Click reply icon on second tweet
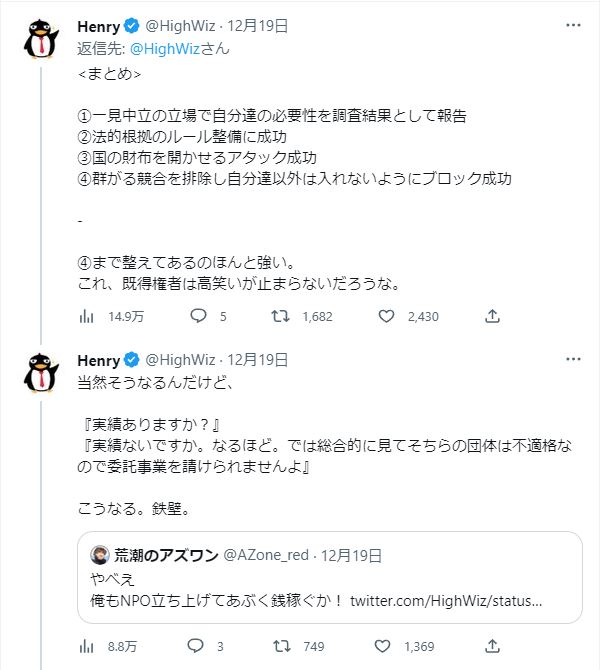This screenshot has height=670, width=603. pyautogui.click(x=197, y=646)
